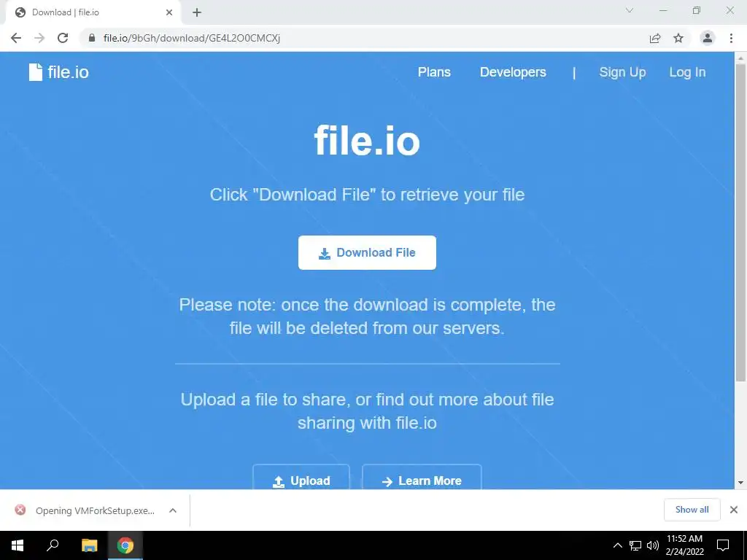Click the file.io logo in header
The width and height of the screenshot is (747, 560).
click(58, 72)
